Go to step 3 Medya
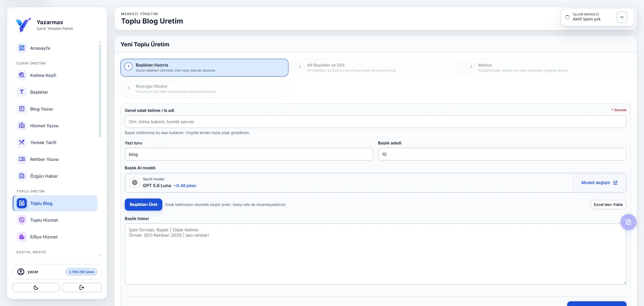The height and width of the screenshot is (306, 644). pos(547,68)
